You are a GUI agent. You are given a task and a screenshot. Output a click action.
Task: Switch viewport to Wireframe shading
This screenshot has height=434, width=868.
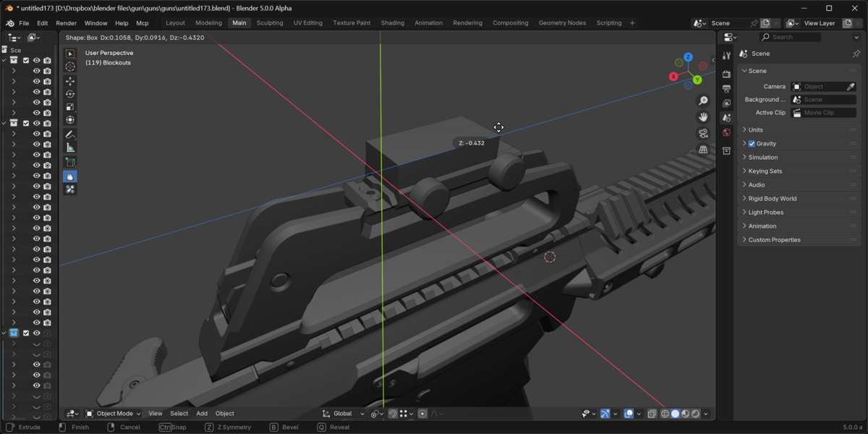point(665,413)
